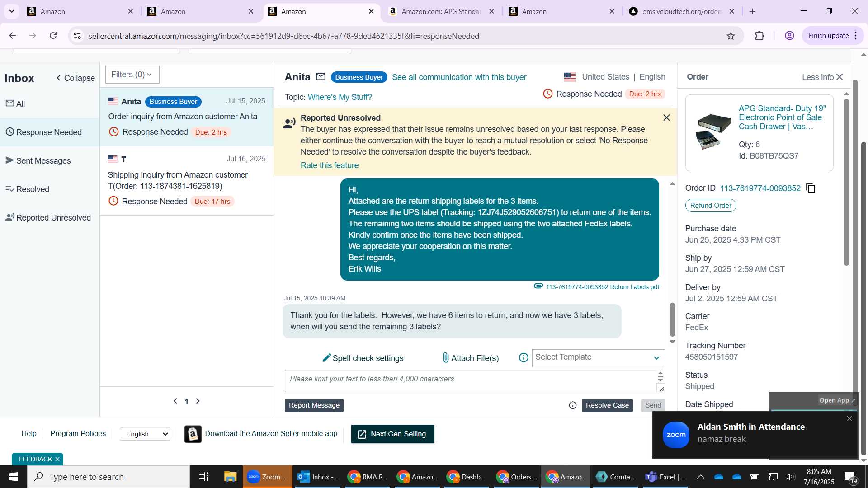This screenshot has width=868, height=488.
Task: Open the browser extensions icon
Action: coord(759,36)
